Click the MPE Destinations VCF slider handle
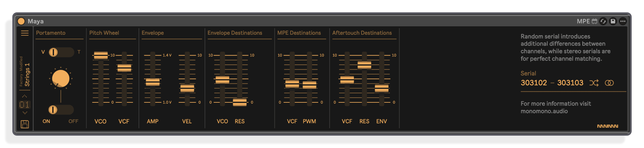This screenshot has height=148, width=644. pyautogui.click(x=292, y=84)
